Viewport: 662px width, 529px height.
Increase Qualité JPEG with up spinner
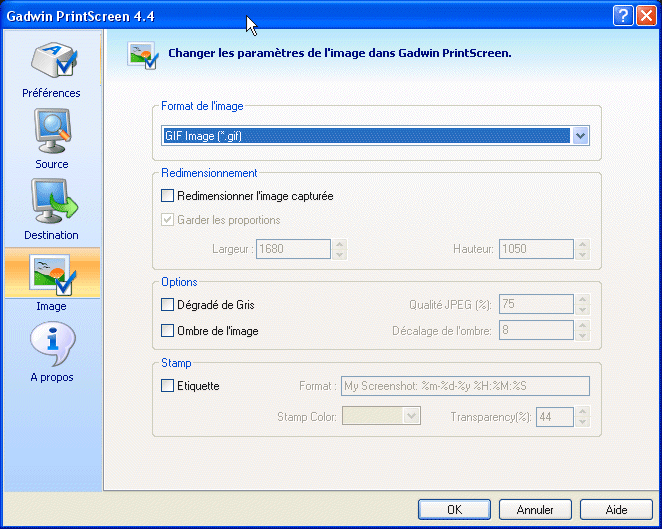pos(583,299)
